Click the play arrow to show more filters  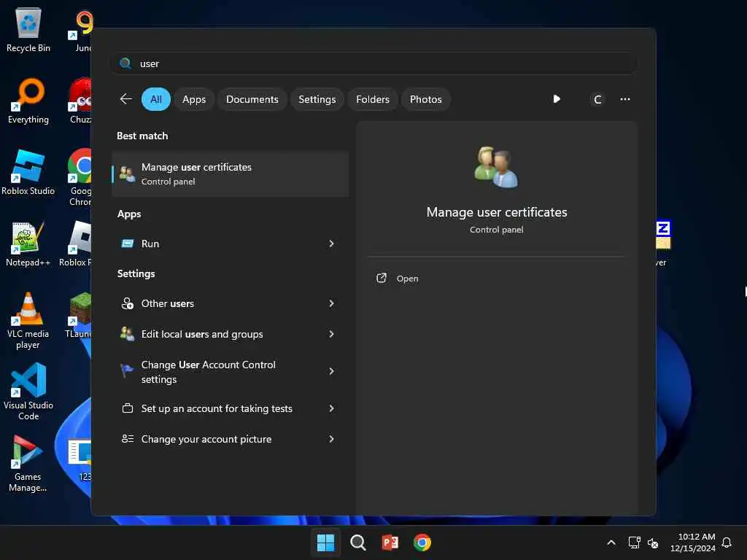click(557, 99)
